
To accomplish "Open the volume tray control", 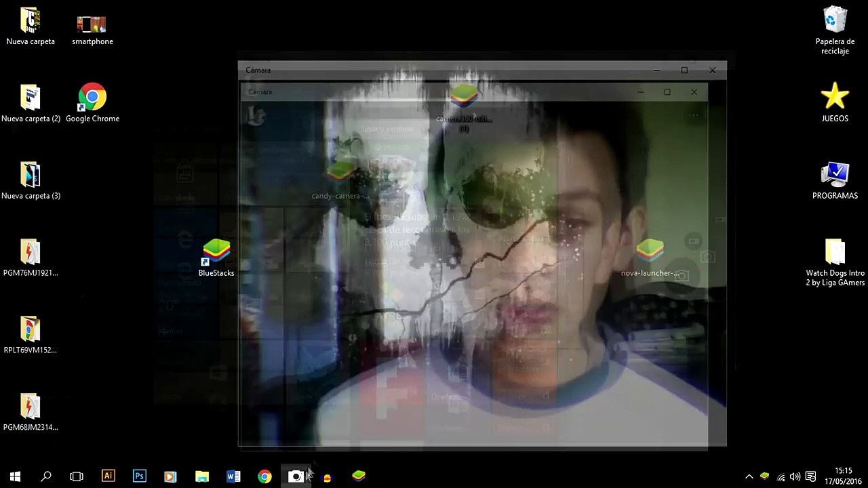I will (795, 476).
